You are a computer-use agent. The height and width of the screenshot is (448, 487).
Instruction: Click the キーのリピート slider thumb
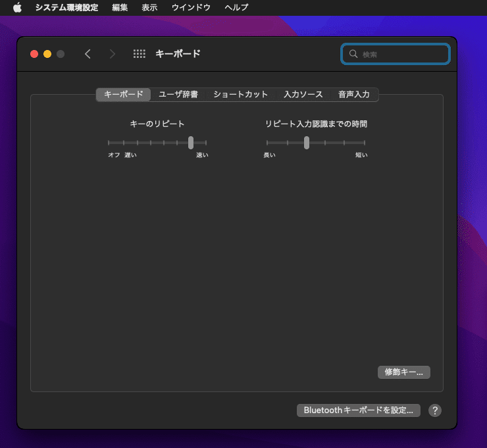pos(191,143)
